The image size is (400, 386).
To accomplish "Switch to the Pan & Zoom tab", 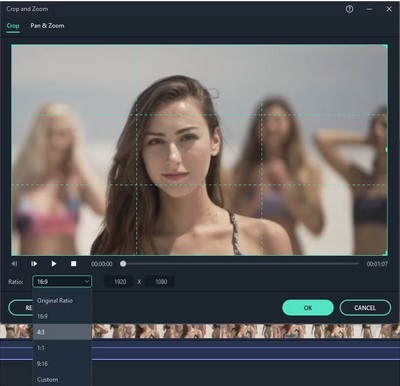I will tap(47, 26).
